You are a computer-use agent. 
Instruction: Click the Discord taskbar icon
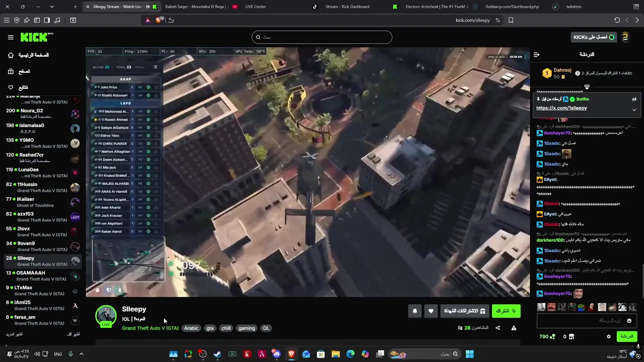click(276, 354)
